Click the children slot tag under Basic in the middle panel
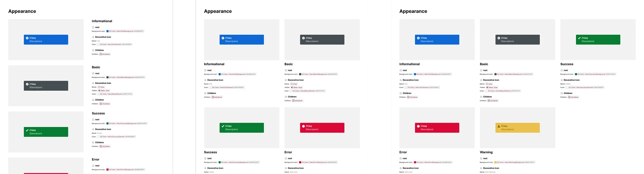The height and width of the screenshot is (174, 644). [297, 101]
